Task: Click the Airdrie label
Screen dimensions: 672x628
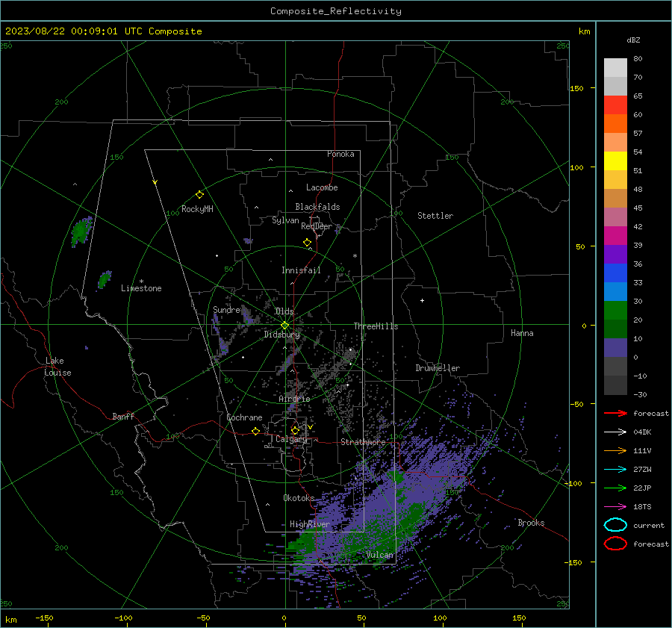Action: (294, 399)
